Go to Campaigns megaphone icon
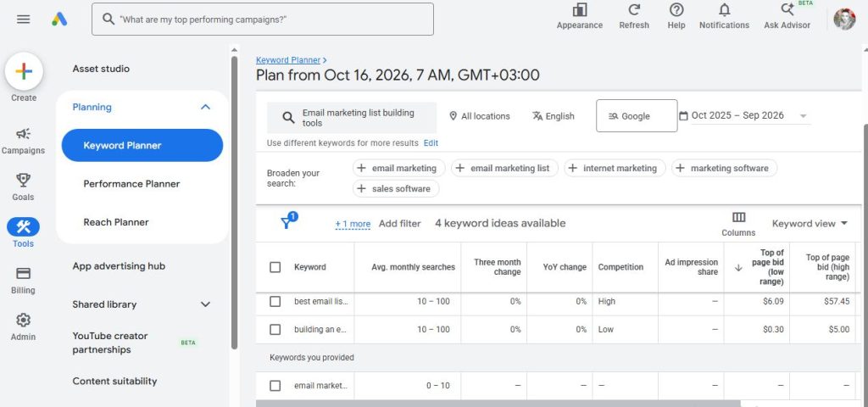The height and width of the screenshot is (407, 868). 23,133
